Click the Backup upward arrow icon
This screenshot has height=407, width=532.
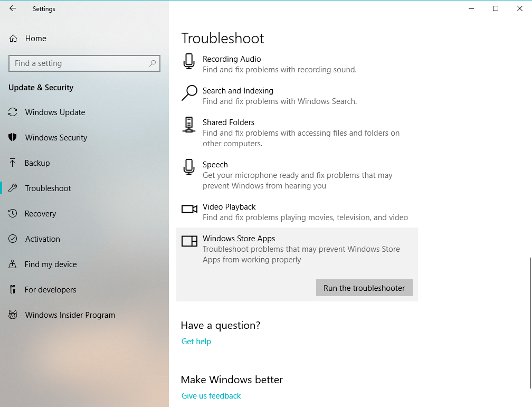click(13, 163)
